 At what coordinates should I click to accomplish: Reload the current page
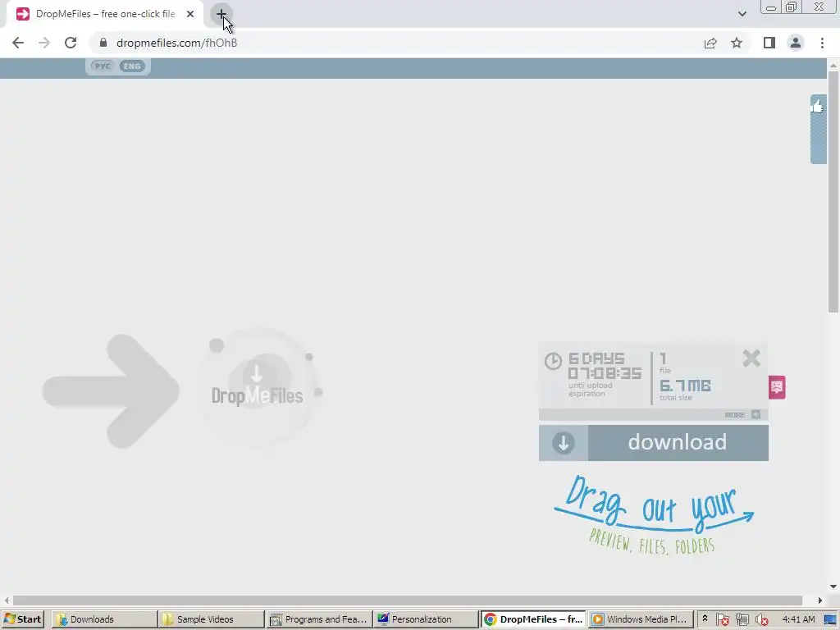(x=71, y=43)
